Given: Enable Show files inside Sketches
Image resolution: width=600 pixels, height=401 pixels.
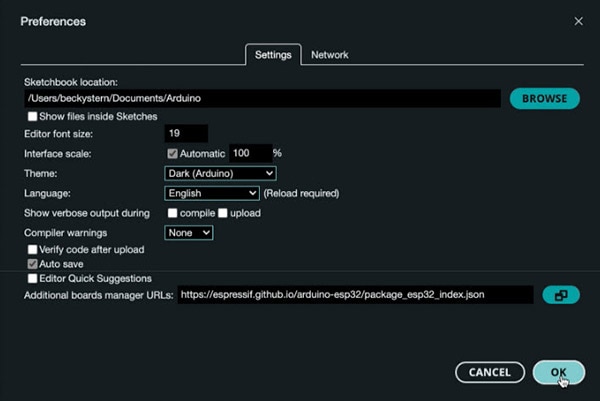Looking at the screenshot, I should tap(33, 117).
